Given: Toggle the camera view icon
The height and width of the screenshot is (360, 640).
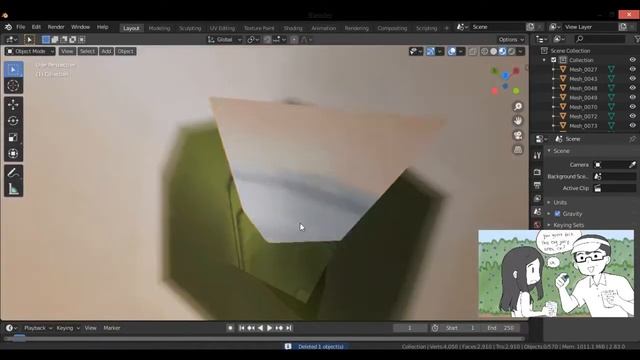Looking at the screenshot, I should tap(518, 135).
